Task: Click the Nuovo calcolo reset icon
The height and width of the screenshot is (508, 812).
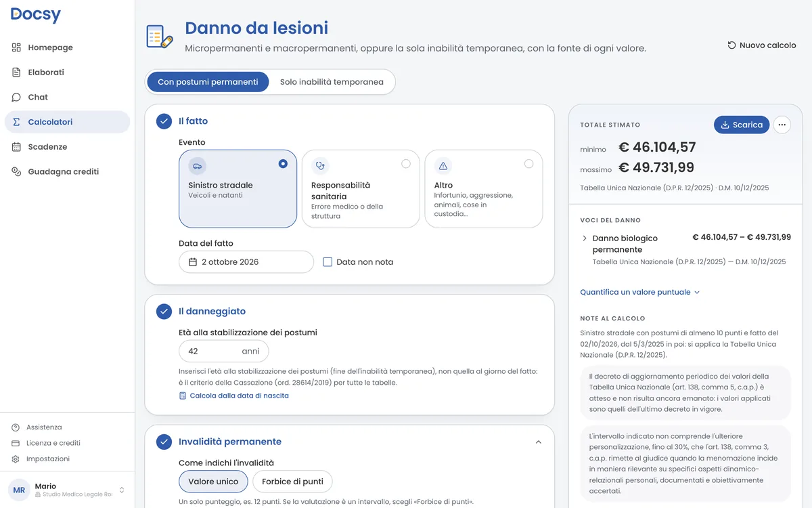Action: coord(731,45)
